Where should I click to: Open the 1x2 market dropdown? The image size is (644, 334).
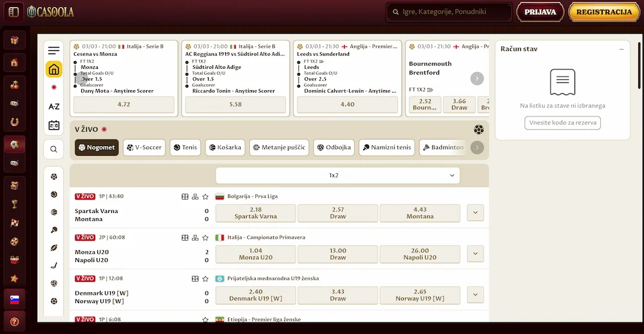(x=337, y=175)
